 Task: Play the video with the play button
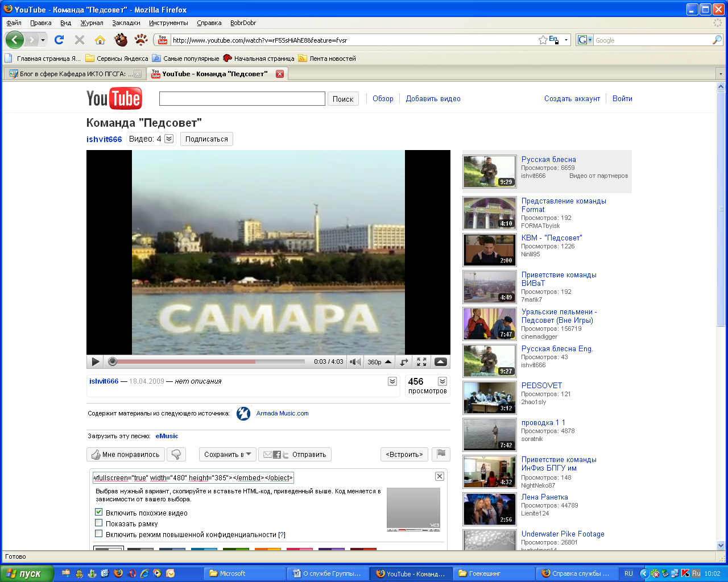click(95, 361)
